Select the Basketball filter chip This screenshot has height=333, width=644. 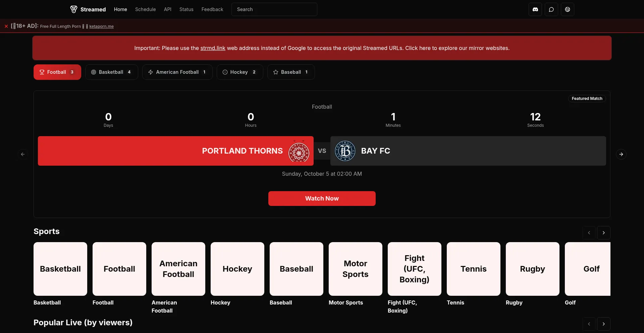pyautogui.click(x=111, y=72)
